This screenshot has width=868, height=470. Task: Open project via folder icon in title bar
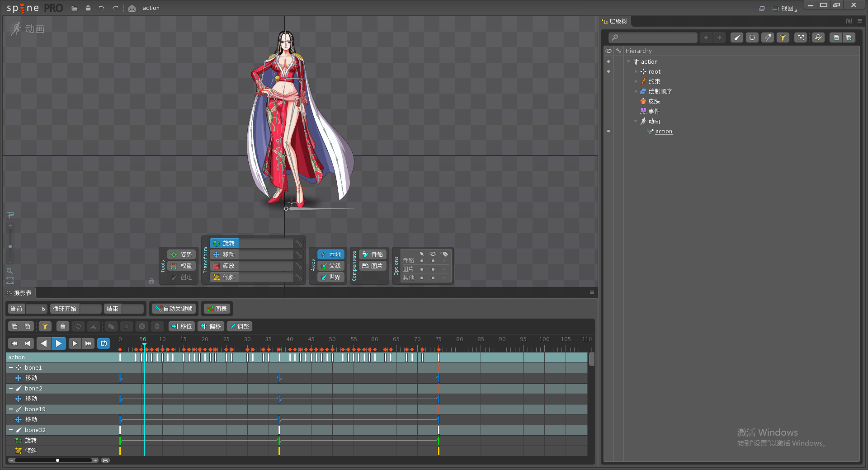tap(75, 8)
